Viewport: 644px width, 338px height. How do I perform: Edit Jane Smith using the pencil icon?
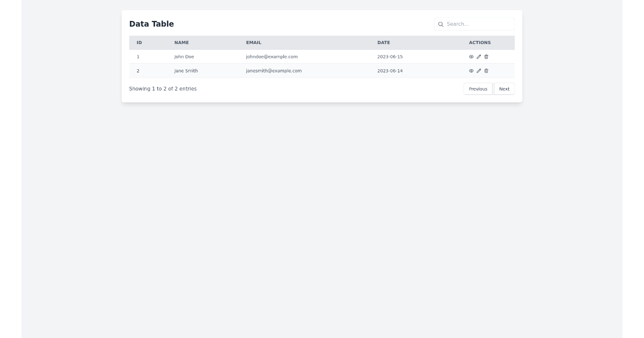[479, 70]
